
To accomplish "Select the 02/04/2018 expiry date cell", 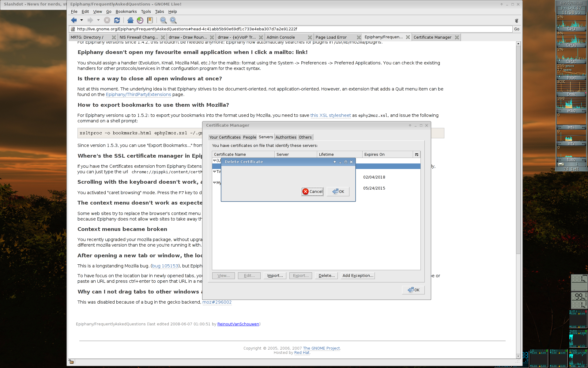I will tap(374, 177).
